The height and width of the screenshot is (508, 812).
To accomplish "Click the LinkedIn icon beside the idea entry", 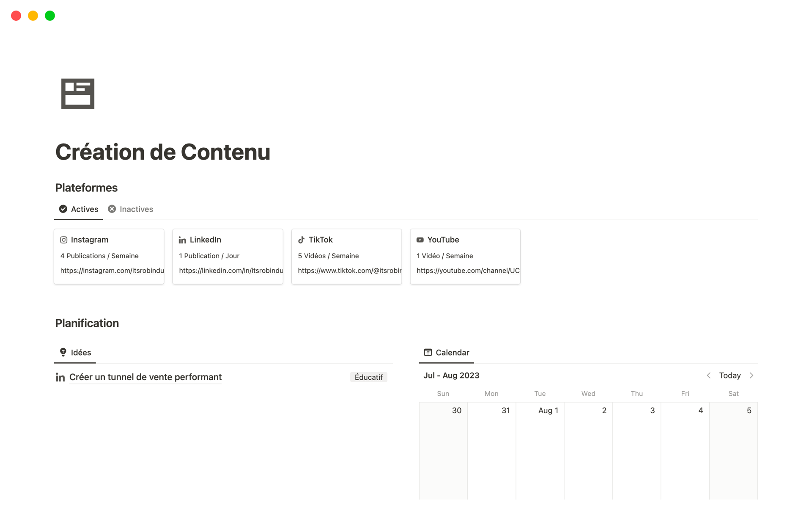I will point(60,377).
